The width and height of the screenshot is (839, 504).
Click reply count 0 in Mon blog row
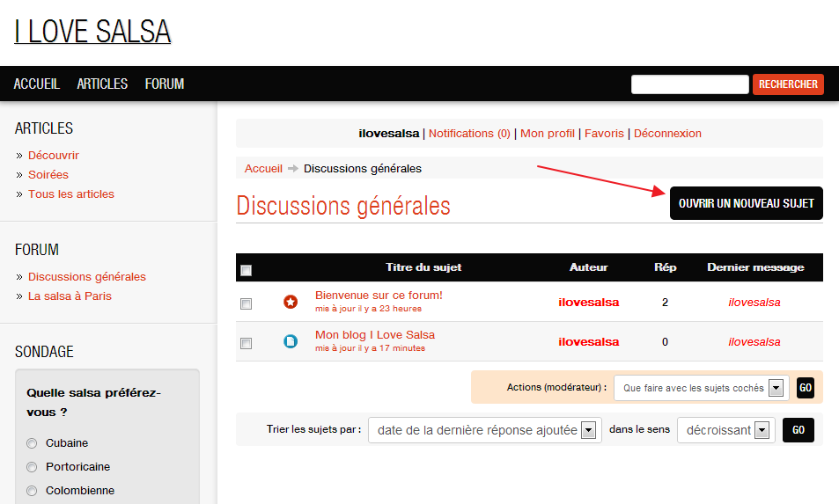(x=665, y=342)
